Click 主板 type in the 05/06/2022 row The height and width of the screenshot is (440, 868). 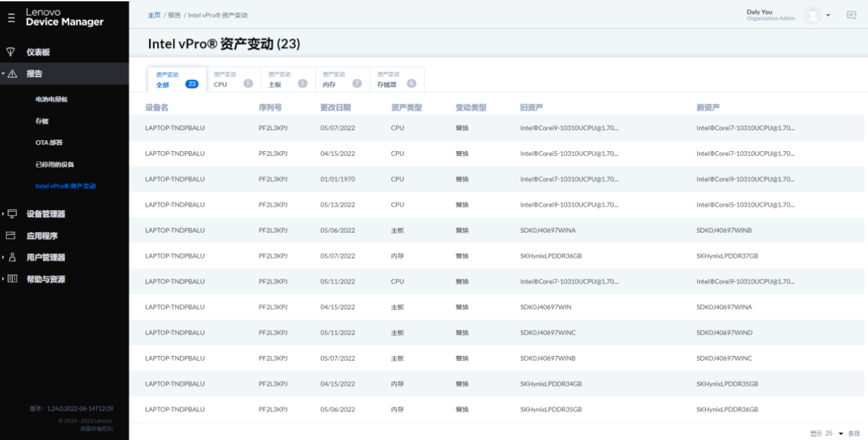(x=397, y=231)
